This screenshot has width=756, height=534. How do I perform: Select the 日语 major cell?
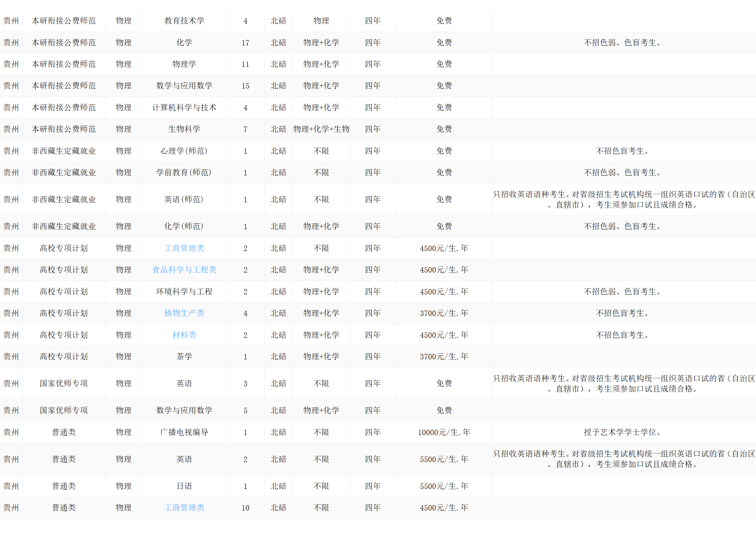(184, 486)
